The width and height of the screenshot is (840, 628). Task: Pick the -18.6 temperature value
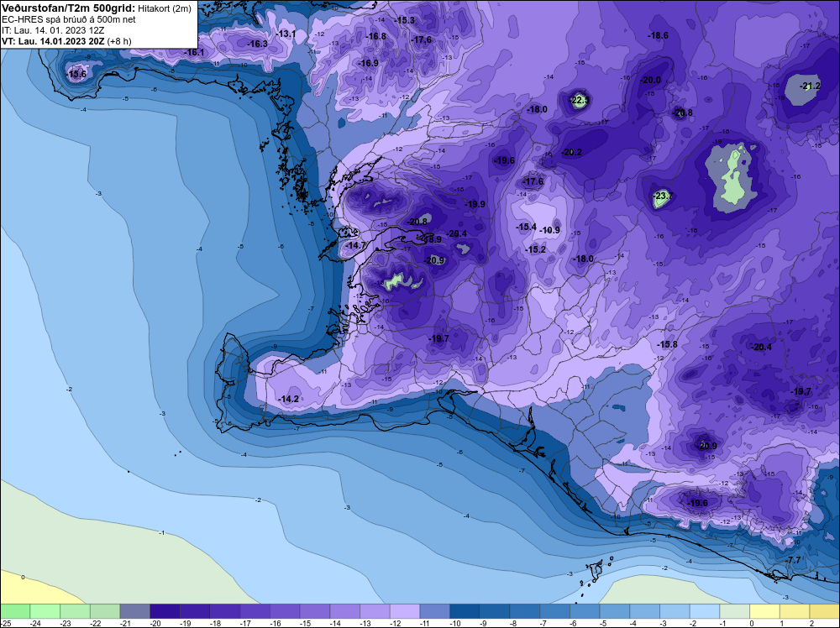tap(658, 35)
